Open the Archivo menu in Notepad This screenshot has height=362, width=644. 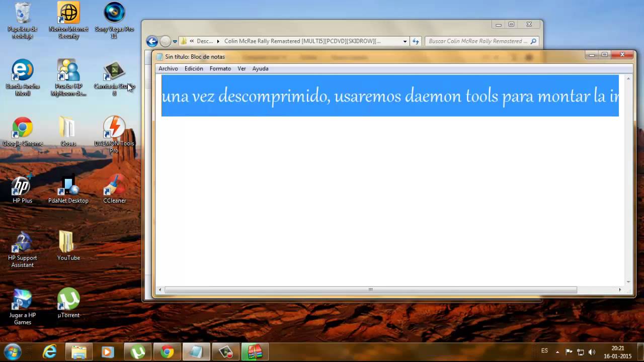(x=168, y=68)
